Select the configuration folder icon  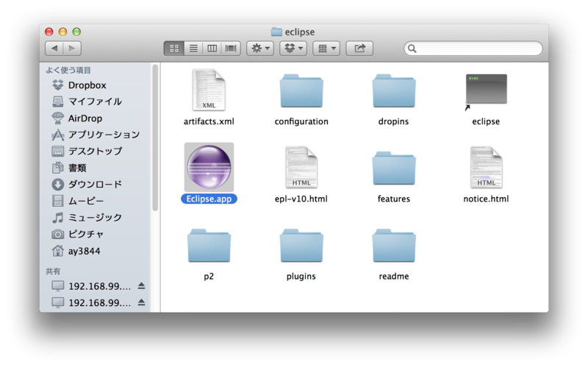click(301, 90)
